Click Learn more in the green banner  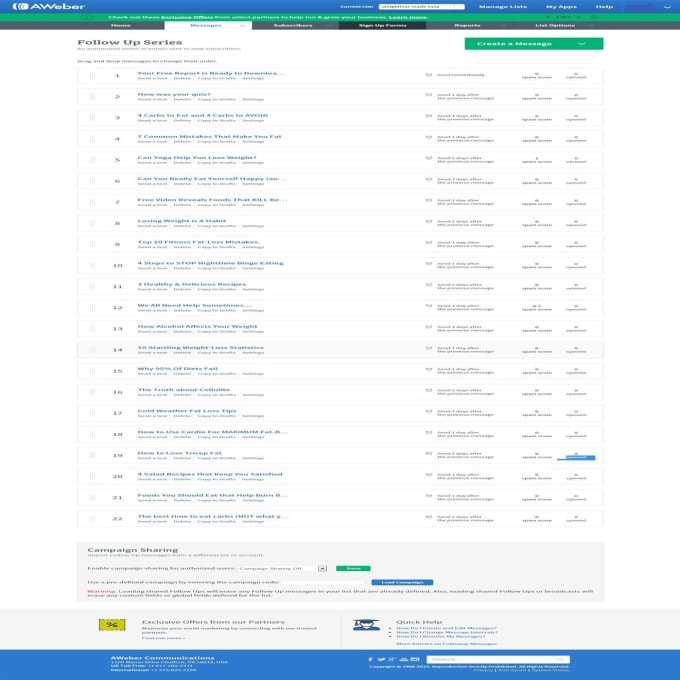(x=407, y=17)
